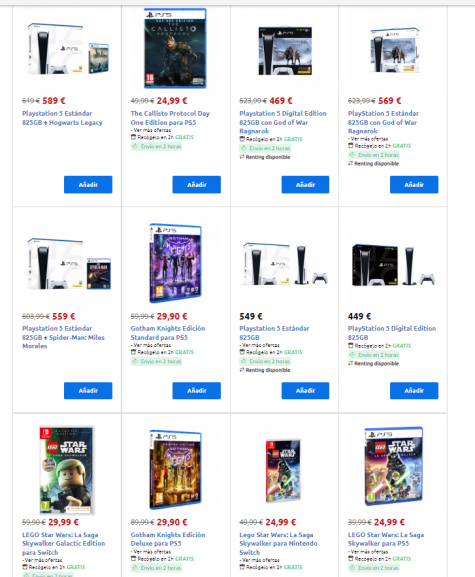This screenshot has height=577, width=475.
Task: Add the 549 € Playstation 5 Estándar
Action: click(305, 390)
